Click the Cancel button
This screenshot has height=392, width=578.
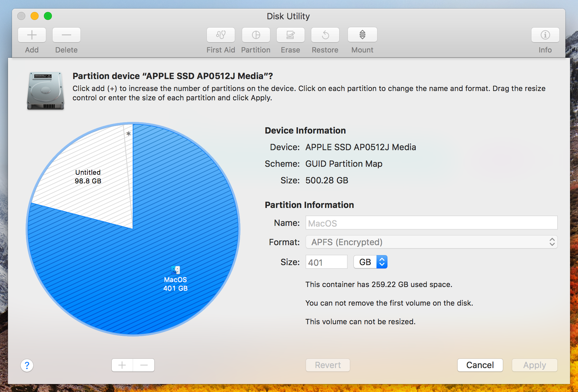click(480, 365)
